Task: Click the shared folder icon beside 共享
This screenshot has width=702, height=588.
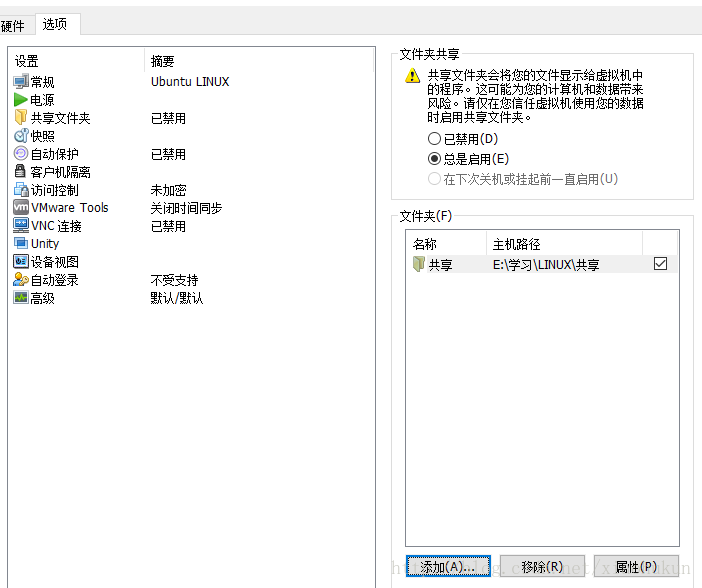Action: [419, 264]
